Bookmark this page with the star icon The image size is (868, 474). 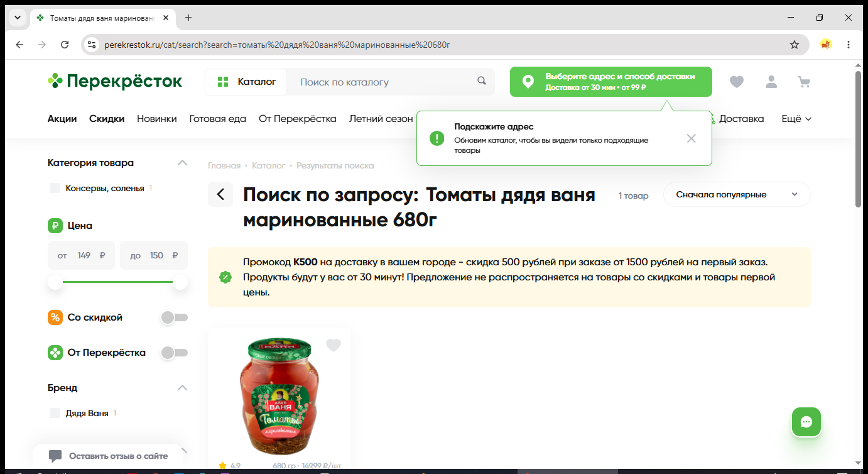(795, 45)
